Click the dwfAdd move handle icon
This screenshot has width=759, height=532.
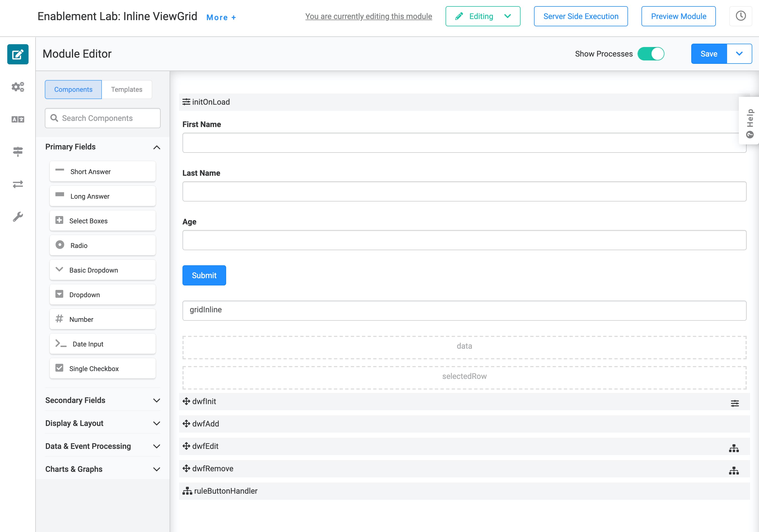[x=186, y=423]
